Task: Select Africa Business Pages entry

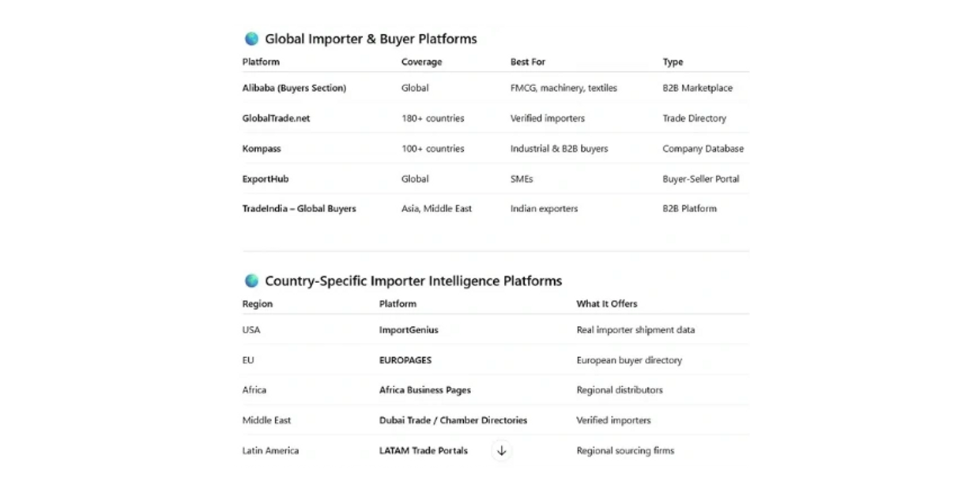Action: (424, 390)
